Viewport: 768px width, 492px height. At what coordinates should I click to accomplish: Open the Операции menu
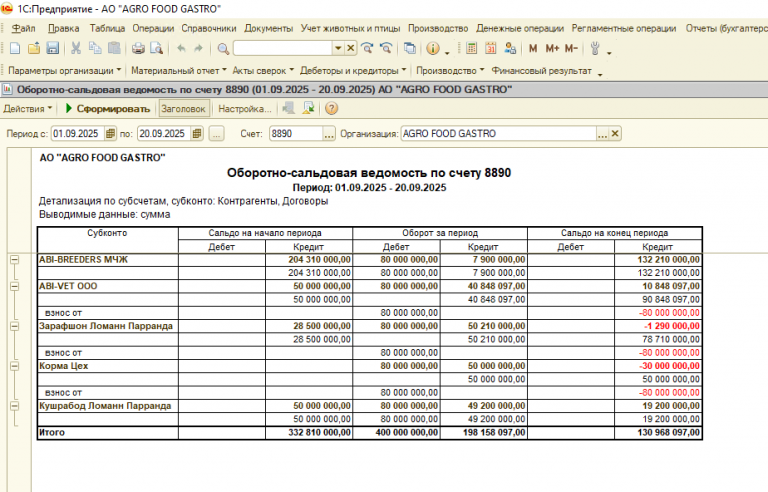pyautogui.click(x=153, y=28)
